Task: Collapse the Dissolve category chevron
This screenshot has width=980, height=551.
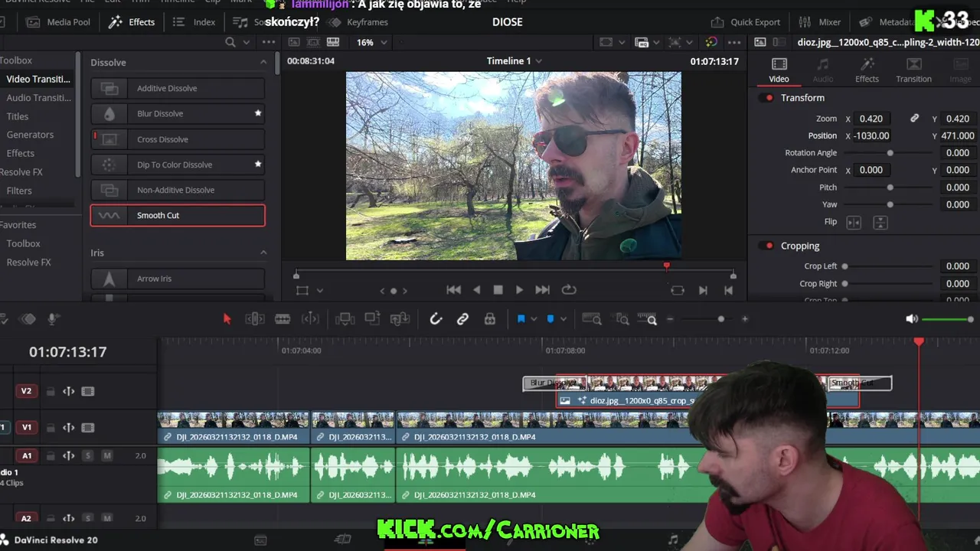Action: click(x=263, y=62)
